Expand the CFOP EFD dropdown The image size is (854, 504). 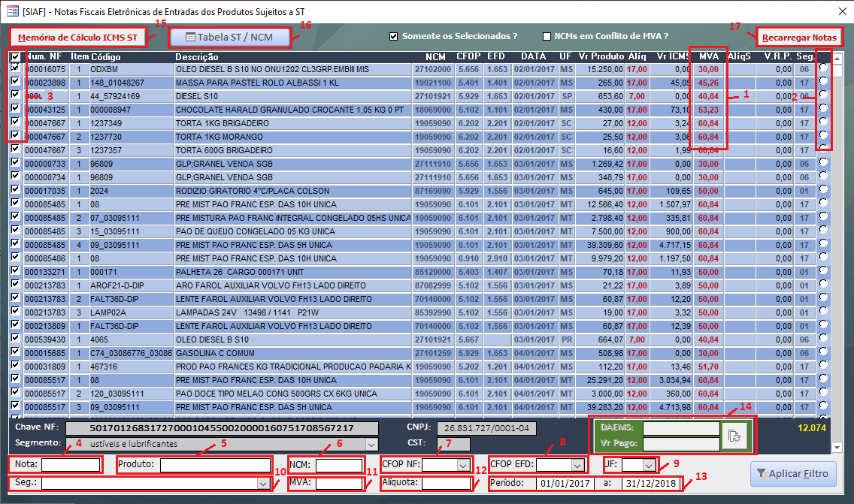pyautogui.click(x=577, y=465)
